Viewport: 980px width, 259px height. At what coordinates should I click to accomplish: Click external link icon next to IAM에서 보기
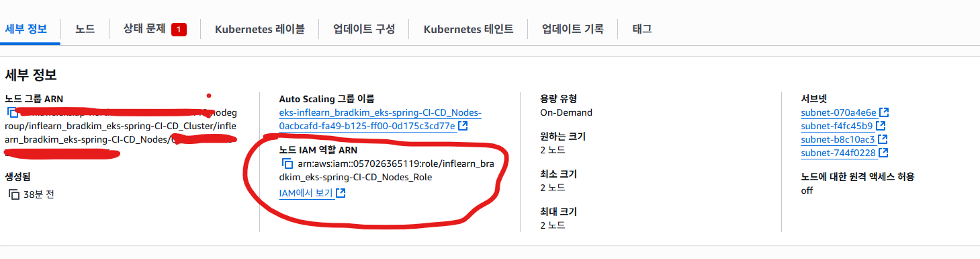click(341, 193)
